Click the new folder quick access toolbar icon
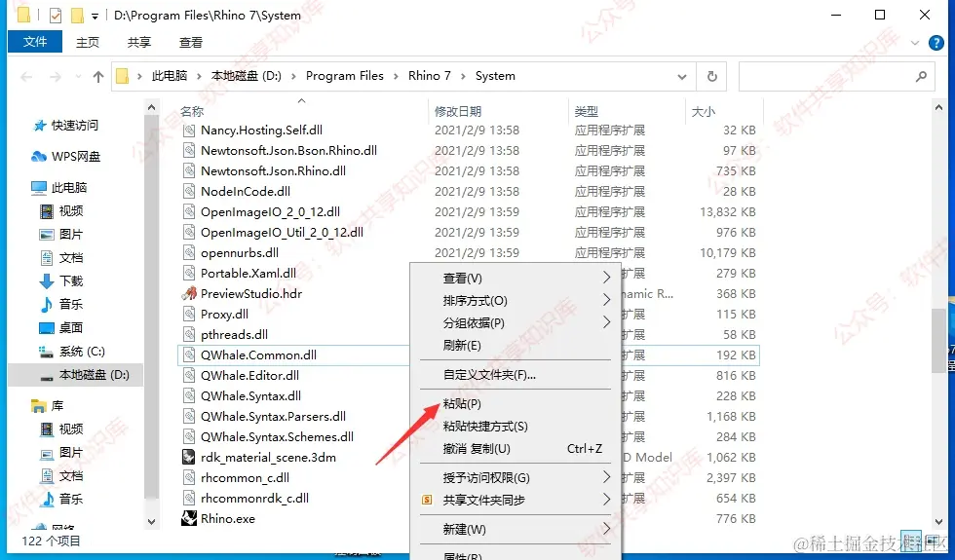The image size is (955, 560). pyautogui.click(x=77, y=16)
